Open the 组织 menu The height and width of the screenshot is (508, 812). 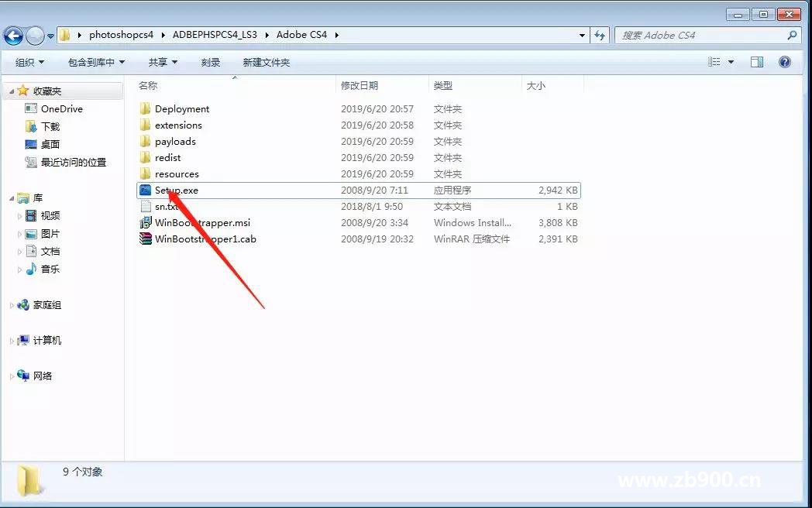29,62
